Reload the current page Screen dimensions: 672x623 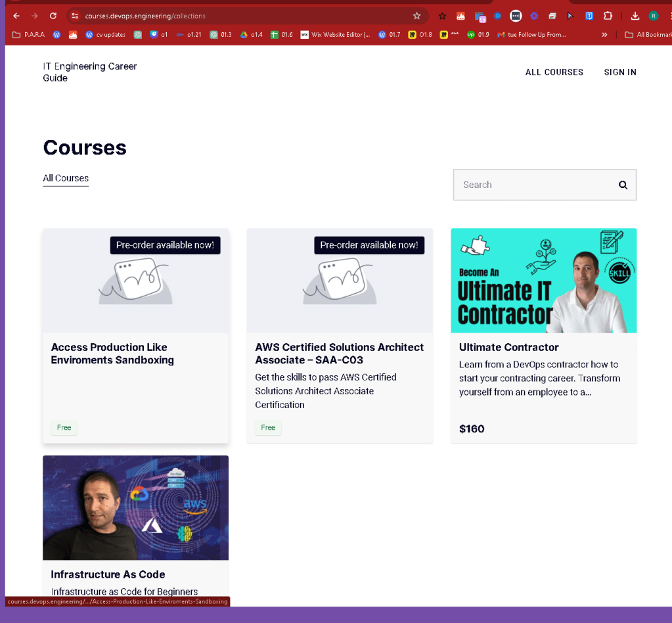(x=53, y=16)
